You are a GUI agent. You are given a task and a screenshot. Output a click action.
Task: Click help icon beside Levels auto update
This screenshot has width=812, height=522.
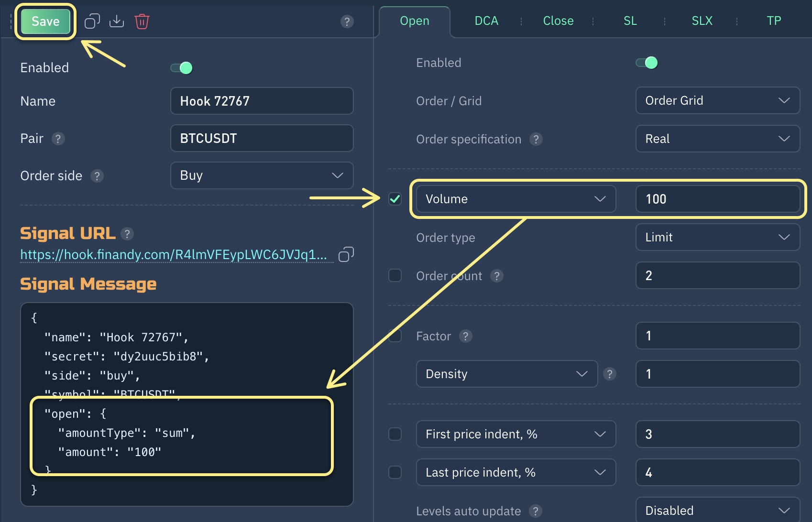[536, 511]
